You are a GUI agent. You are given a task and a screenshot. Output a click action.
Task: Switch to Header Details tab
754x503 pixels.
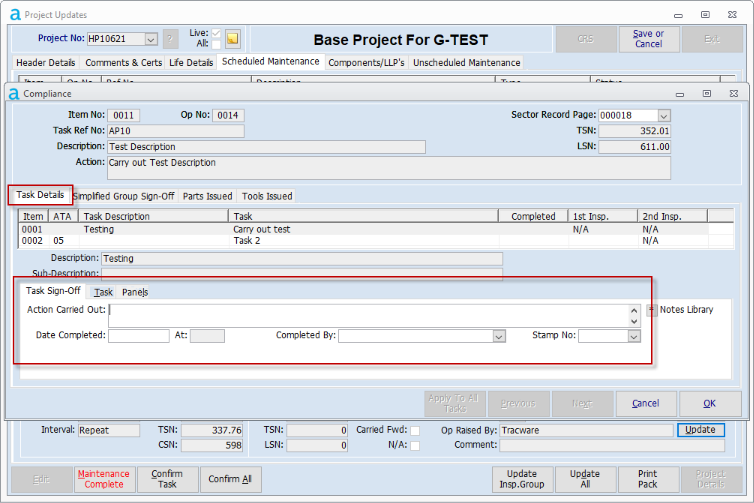tap(46, 63)
